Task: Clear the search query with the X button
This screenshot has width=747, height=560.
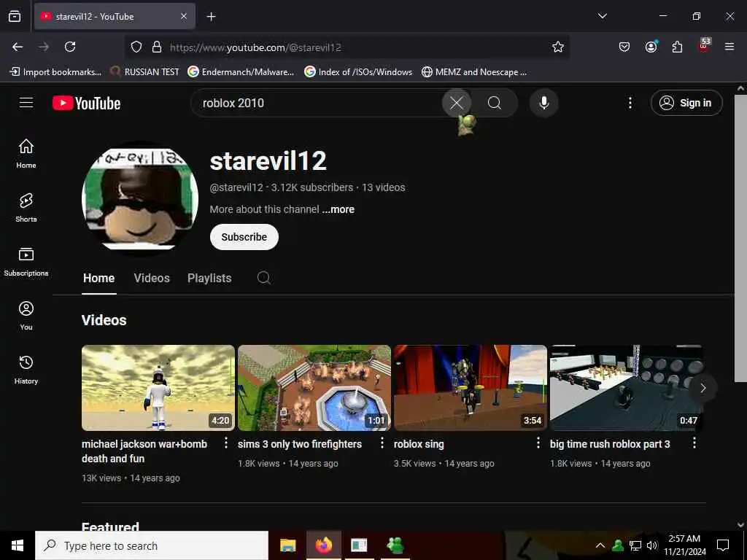Action: click(457, 103)
